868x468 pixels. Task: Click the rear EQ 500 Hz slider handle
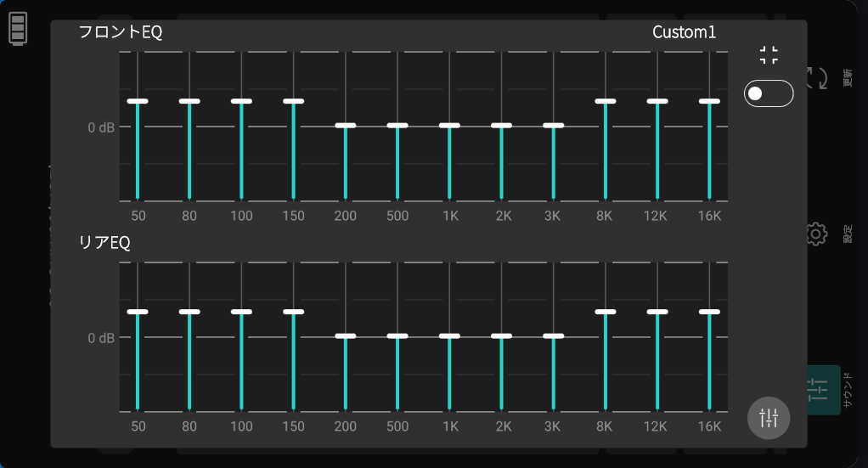click(397, 336)
